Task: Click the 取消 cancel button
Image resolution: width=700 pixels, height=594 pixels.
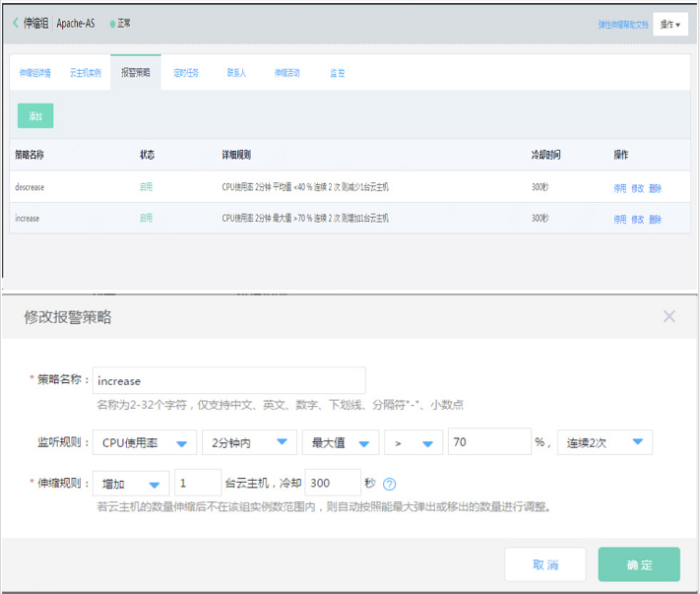Action: pos(545,564)
